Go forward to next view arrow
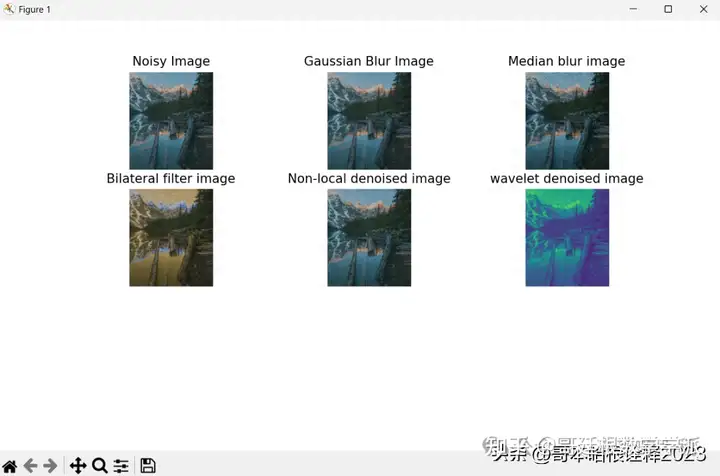The width and height of the screenshot is (720, 476). coord(51,466)
